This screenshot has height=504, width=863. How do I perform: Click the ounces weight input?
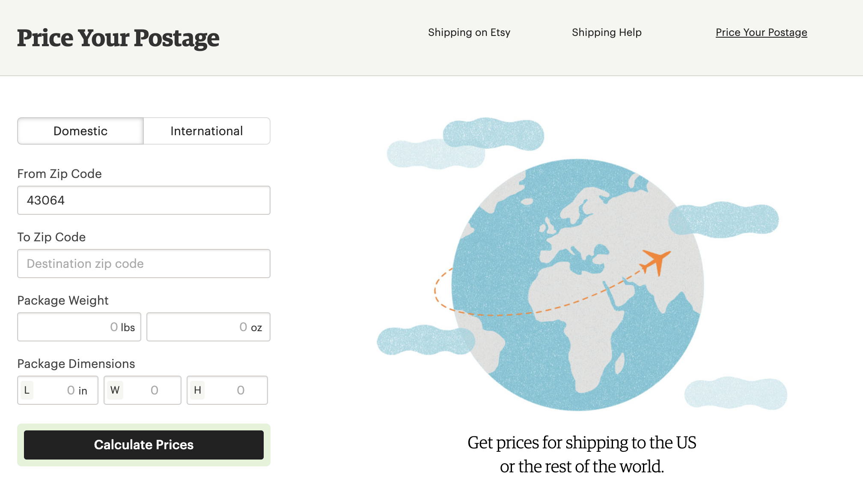[x=208, y=327]
